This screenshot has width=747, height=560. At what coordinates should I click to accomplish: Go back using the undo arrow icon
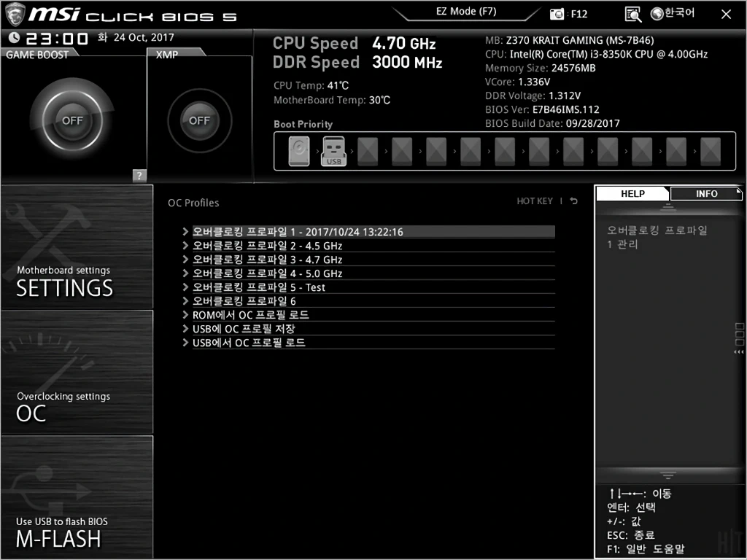[x=574, y=201]
